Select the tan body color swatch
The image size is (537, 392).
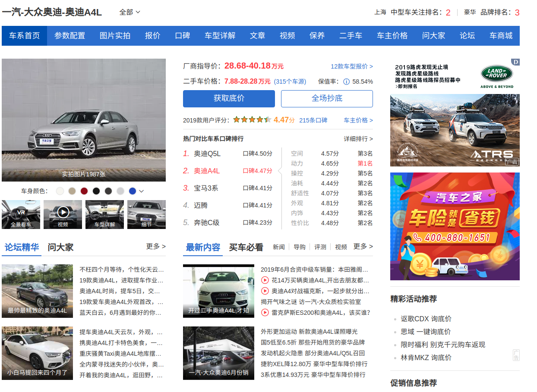coord(72,191)
